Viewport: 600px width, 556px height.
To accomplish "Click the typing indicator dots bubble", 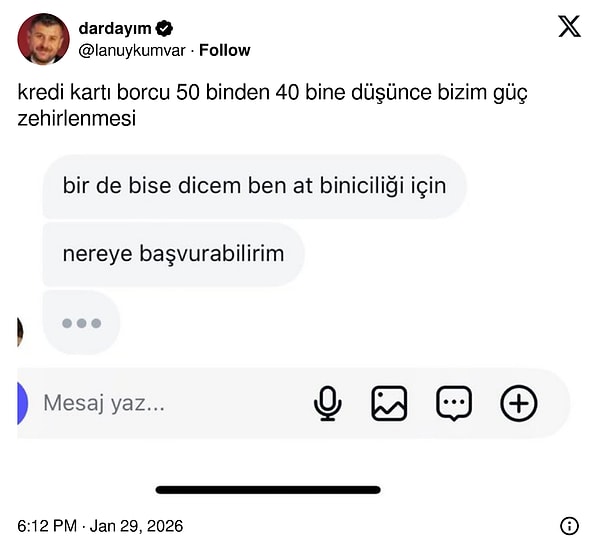I will [x=81, y=323].
